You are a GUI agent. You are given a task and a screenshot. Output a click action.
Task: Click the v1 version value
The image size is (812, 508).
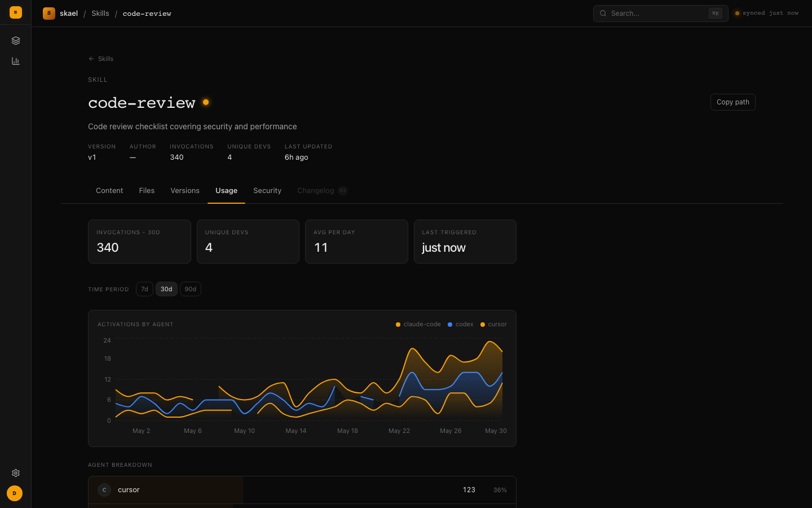tap(92, 157)
